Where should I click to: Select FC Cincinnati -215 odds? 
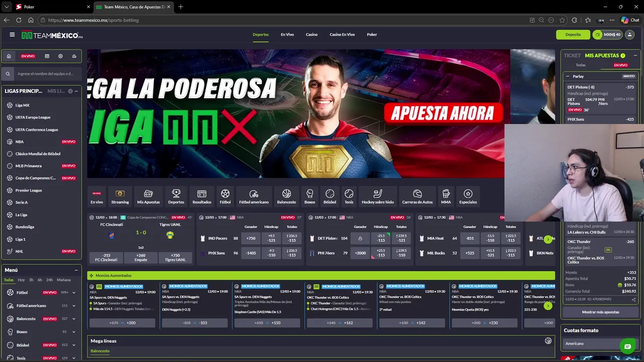[x=106, y=257]
